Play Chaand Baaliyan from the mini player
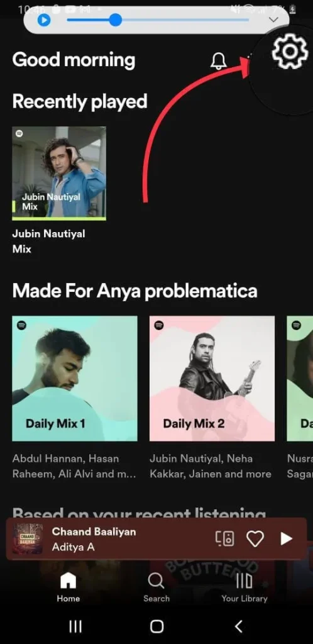The width and height of the screenshot is (313, 644). click(x=287, y=539)
